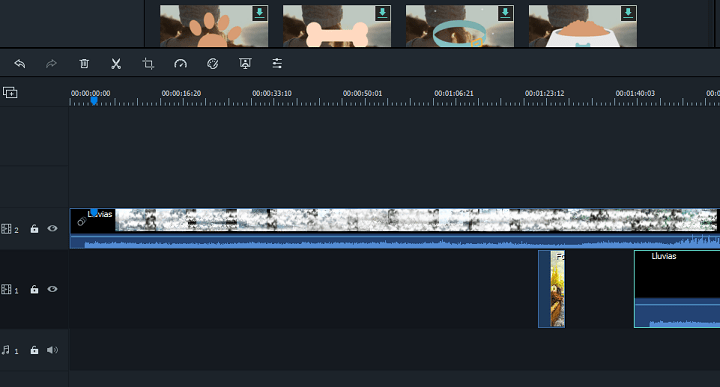Undo the last action
Screen dimensions: 720x387
click(20, 63)
